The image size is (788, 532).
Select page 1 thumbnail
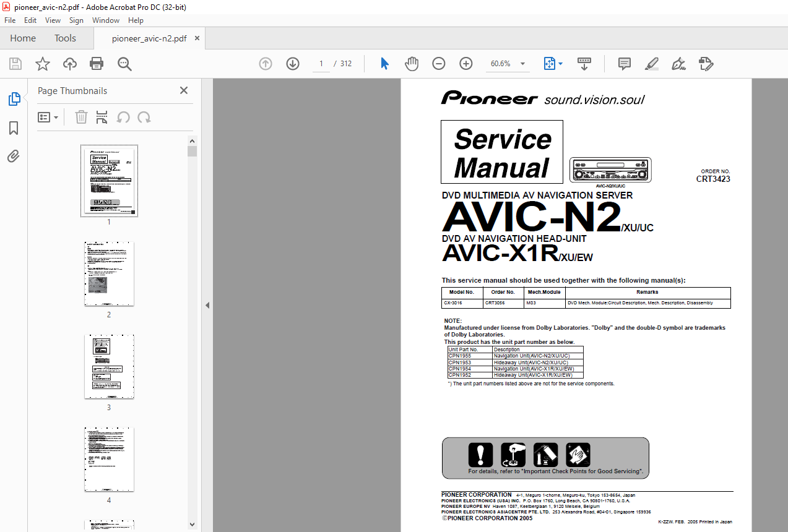109,181
